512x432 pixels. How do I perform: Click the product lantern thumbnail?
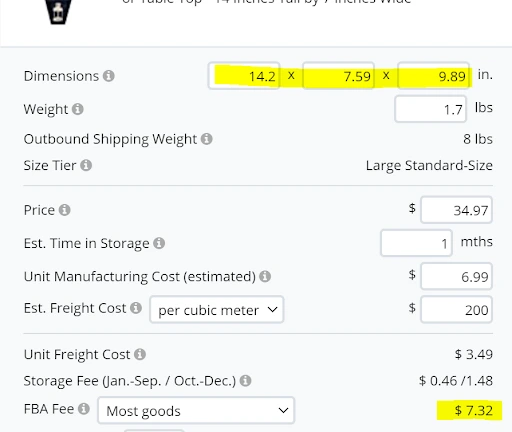pyautogui.click(x=59, y=12)
